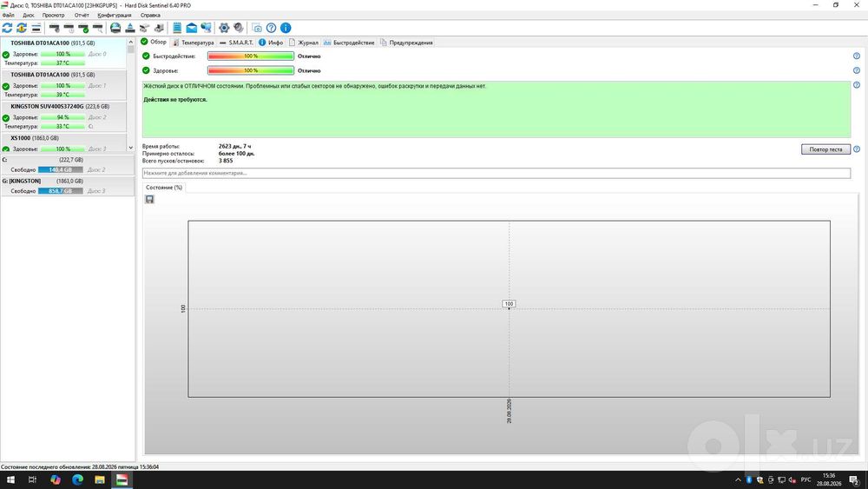
Task: Select first TOSHIBA DT01ACA100 disk (Диск: 0)
Action: pyautogui.click(x=63, y=53)
